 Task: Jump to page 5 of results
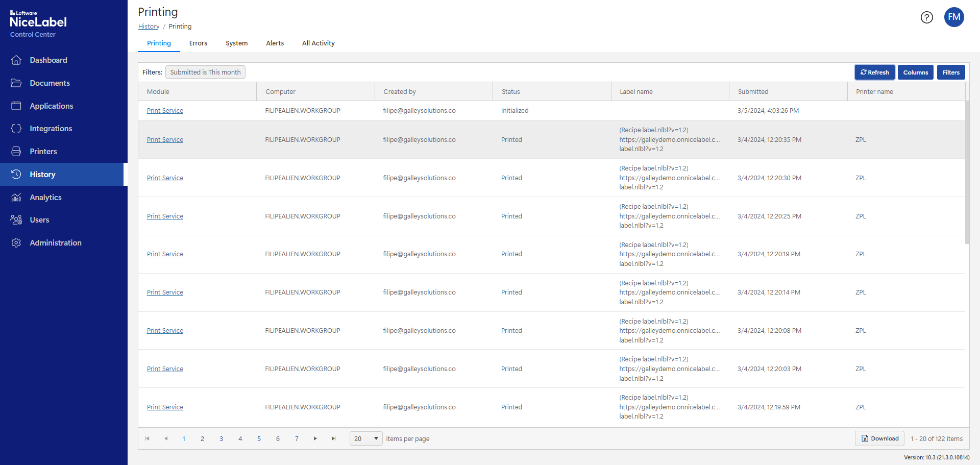point(259,438)
